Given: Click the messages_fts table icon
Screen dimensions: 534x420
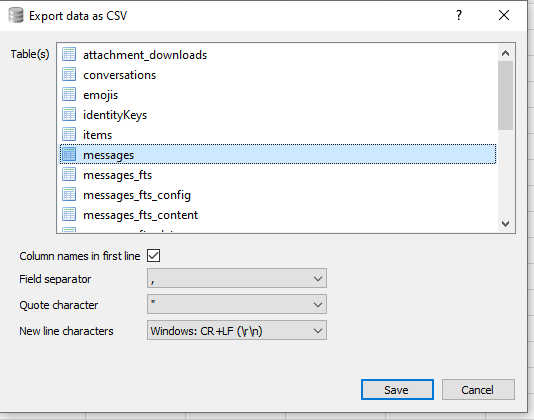Looking at the screenshot, I should pos(69,175).
